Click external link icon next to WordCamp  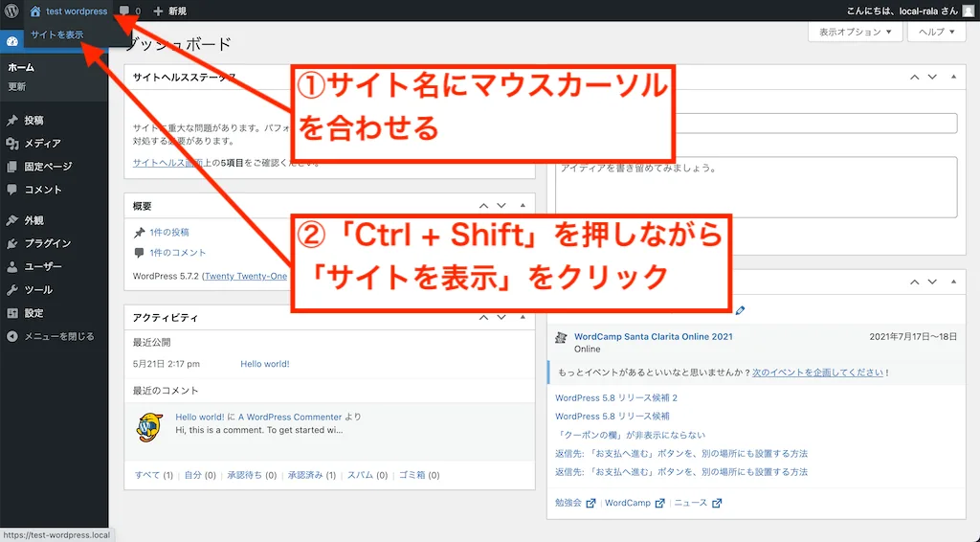[659, 504]
